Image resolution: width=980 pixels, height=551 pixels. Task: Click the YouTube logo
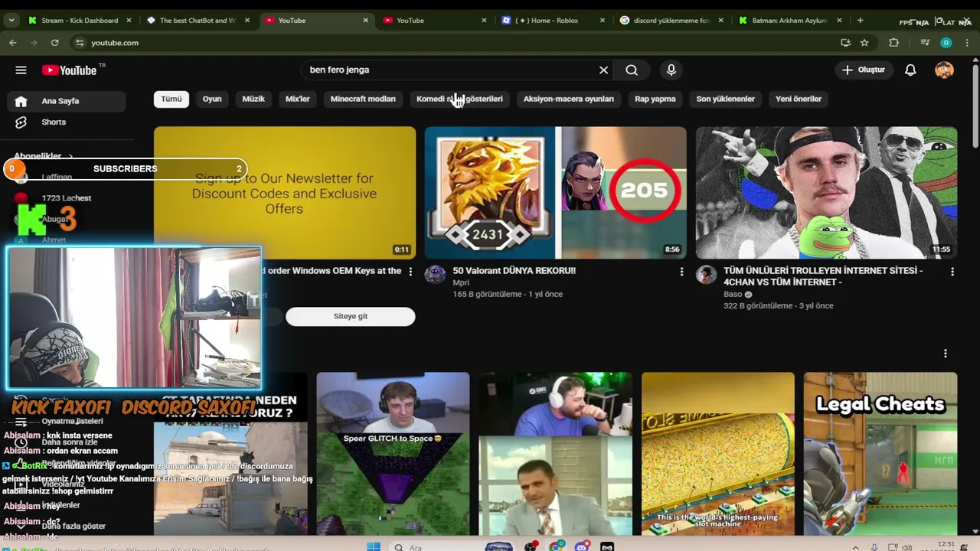tap(69, 70)
